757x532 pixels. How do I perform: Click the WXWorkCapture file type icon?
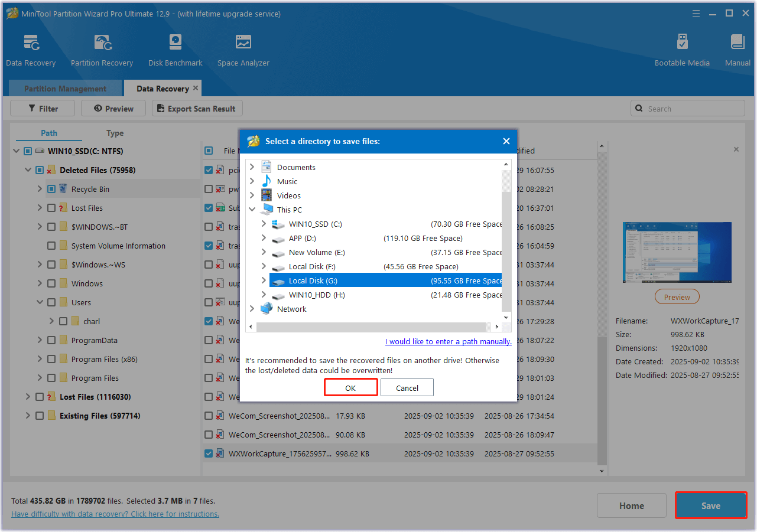pos(220,453)
